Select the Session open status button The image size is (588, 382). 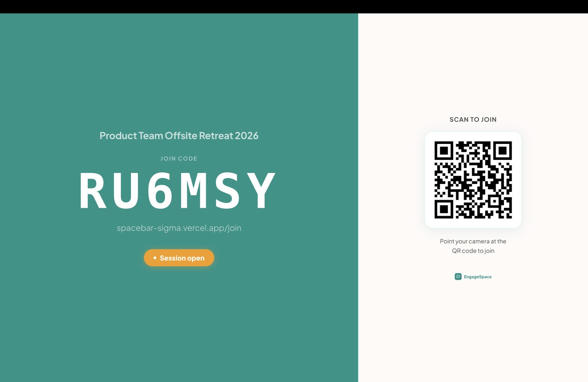[179, 258]
